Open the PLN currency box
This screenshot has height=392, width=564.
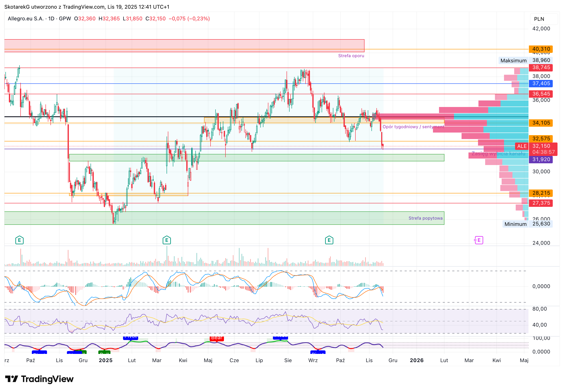[x=544, y=19]
